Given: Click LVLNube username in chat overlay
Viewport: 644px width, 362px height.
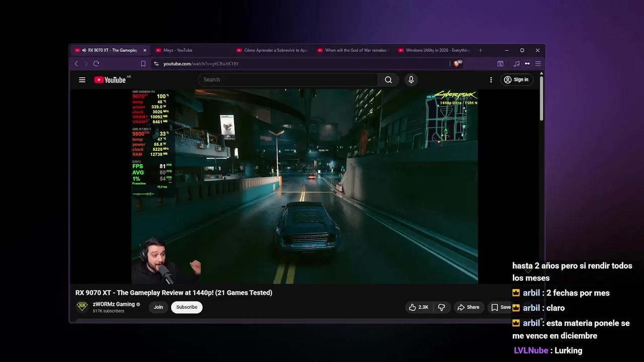Looking at the screenshot, I should (x=531, y=350).
